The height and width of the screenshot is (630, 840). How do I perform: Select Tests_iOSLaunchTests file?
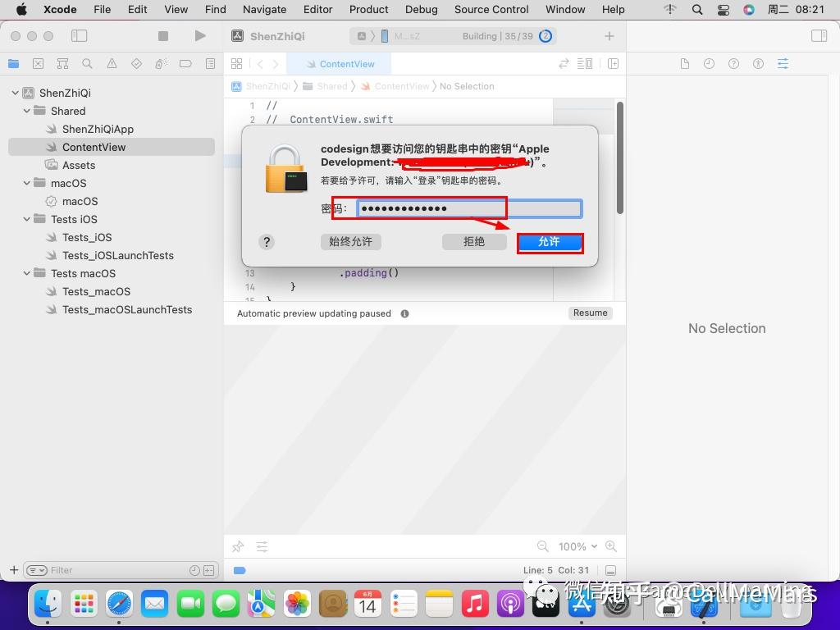click(x=118, y=256)
